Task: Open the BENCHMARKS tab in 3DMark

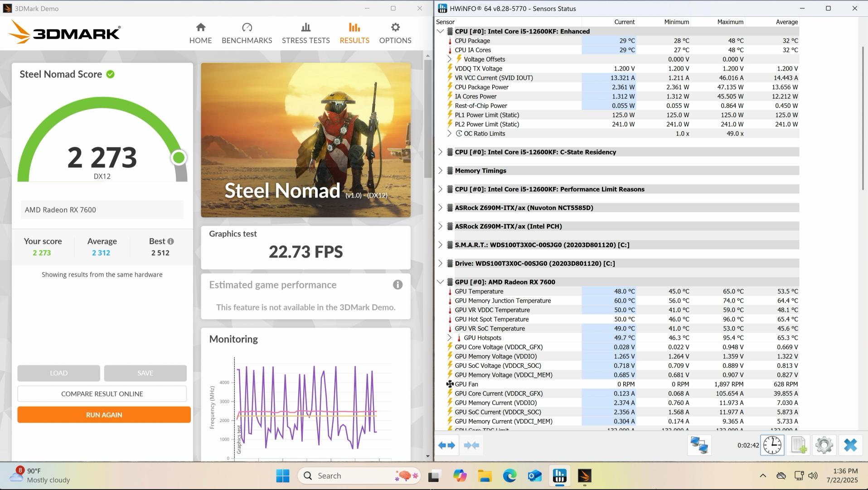Action: click(x=247, y=34)
